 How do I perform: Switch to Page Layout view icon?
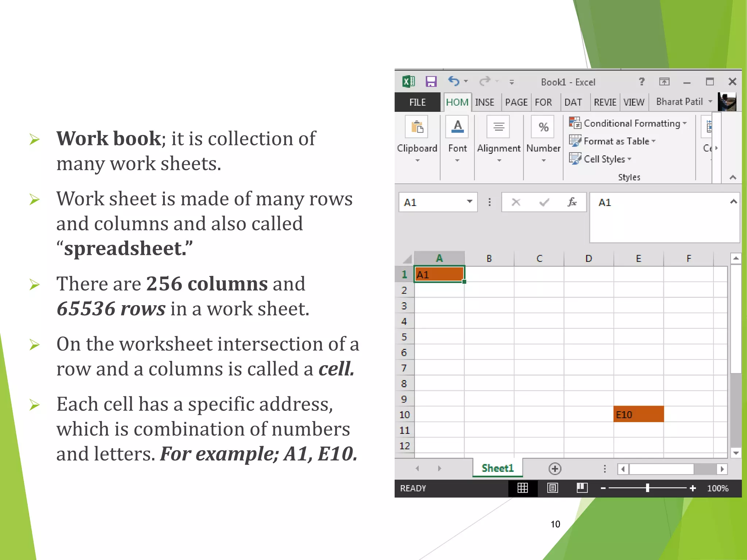(x=553, y=488)
